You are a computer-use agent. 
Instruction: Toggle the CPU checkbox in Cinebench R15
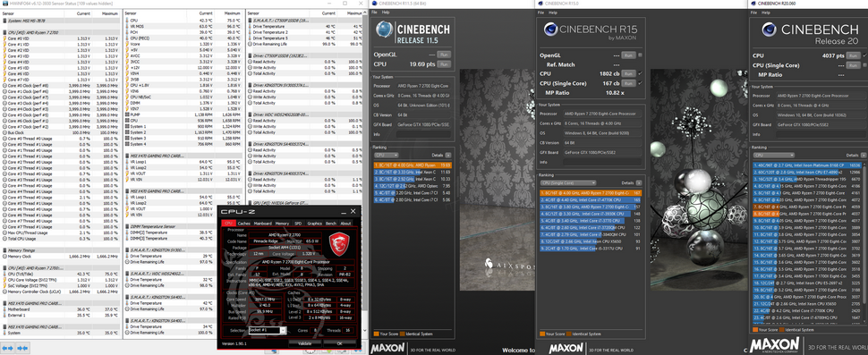[x=640, y=73]
